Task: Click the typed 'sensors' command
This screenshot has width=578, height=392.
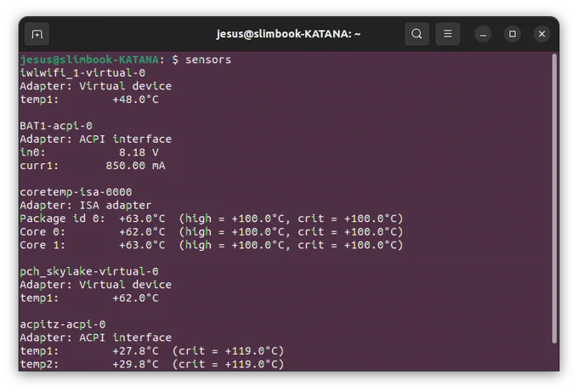Action: (208, 60)
